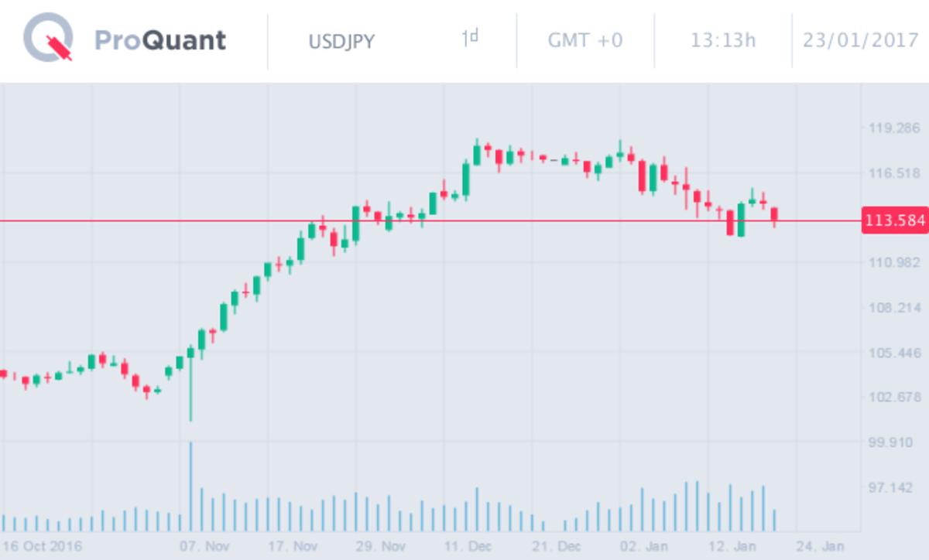Click the 119.286 price axis label

click(x=895, y=128)
